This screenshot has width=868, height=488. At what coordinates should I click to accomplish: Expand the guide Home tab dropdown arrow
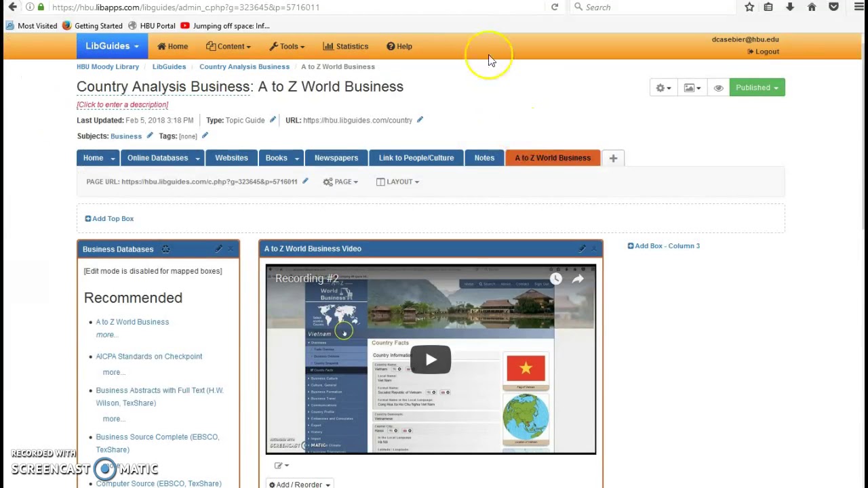point(113,158)
